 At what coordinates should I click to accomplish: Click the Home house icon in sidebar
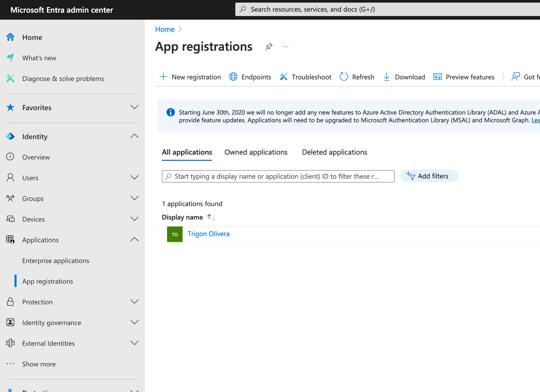(10, 37)
